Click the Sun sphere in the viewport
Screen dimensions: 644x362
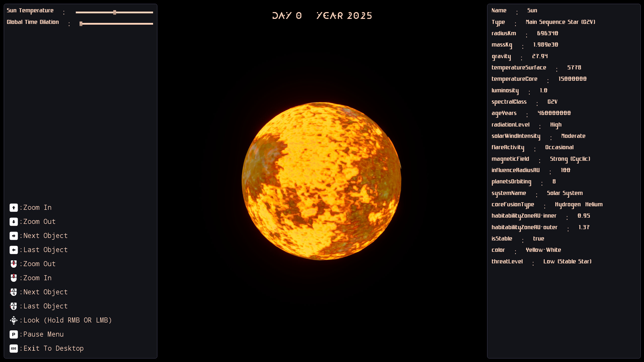coord(321,181)
